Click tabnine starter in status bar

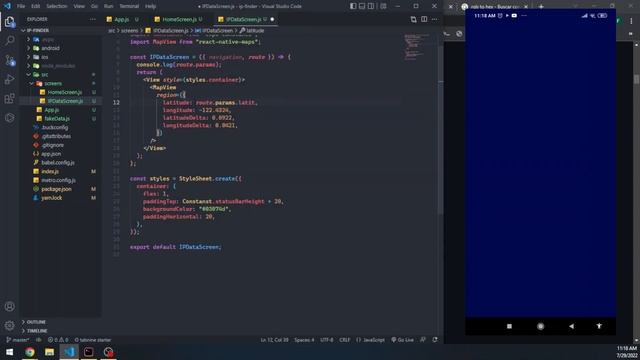(93, 340)
